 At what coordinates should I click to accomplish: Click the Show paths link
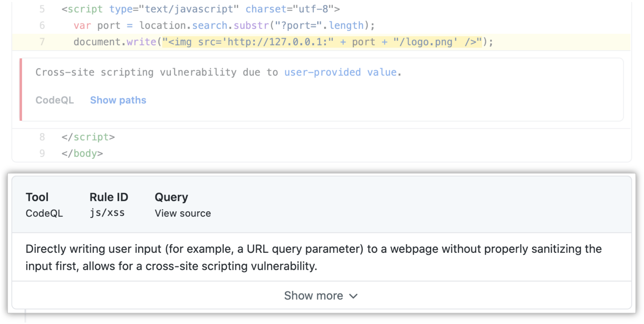tap(118, 100)
